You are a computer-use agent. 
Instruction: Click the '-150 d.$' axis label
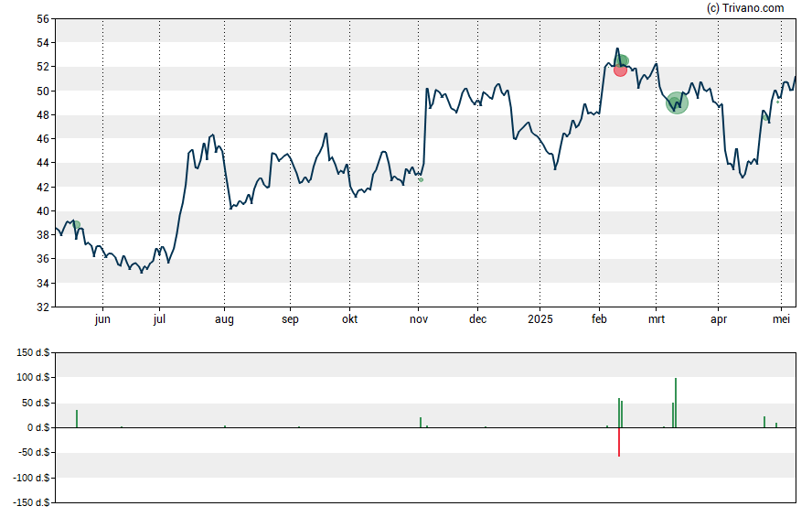click(x=32, y=502)
